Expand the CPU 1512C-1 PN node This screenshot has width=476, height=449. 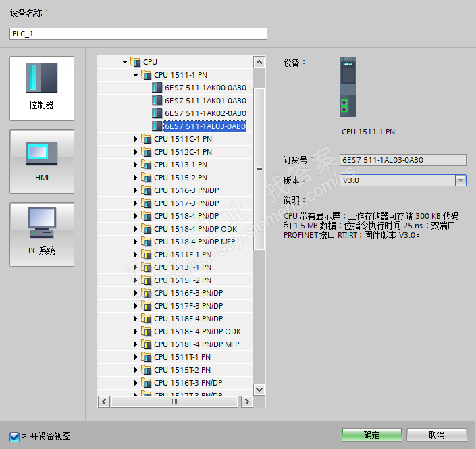click(136, 152)
